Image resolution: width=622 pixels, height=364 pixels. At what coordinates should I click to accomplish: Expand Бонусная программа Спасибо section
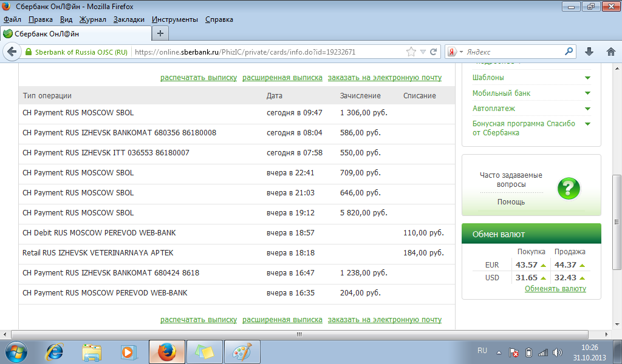click(588, 124)
